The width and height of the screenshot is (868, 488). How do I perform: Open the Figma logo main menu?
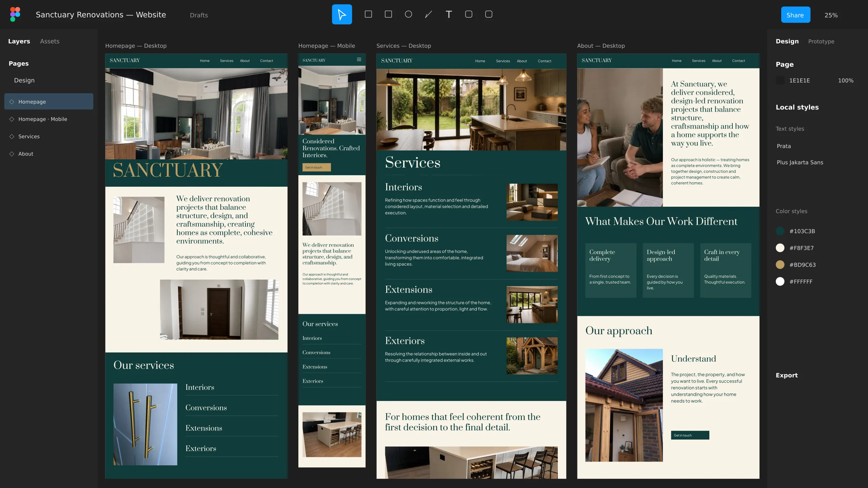click(15, 14)
